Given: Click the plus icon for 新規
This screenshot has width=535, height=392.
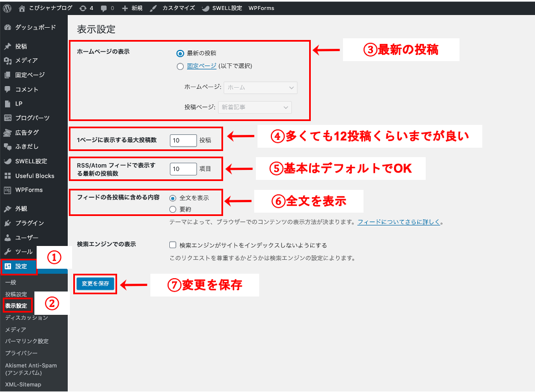Looking at the screenshot, I should pos(125,8).
